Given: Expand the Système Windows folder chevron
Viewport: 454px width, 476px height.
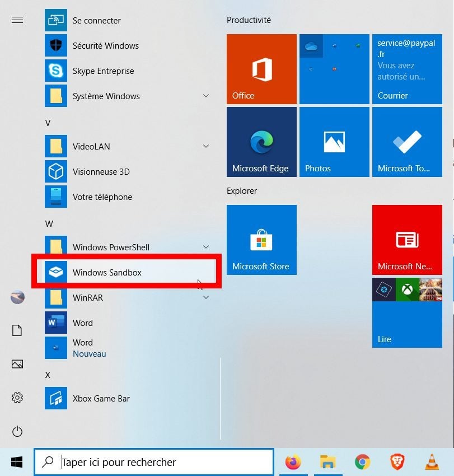Looking at the screenshot, I should [x=206, y=96].
